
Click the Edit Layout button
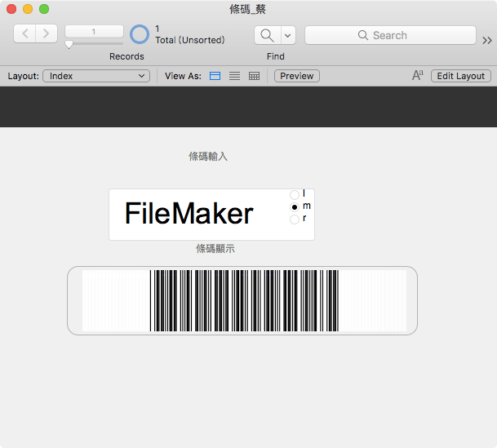pyautogui.click(x=461, y=76)
